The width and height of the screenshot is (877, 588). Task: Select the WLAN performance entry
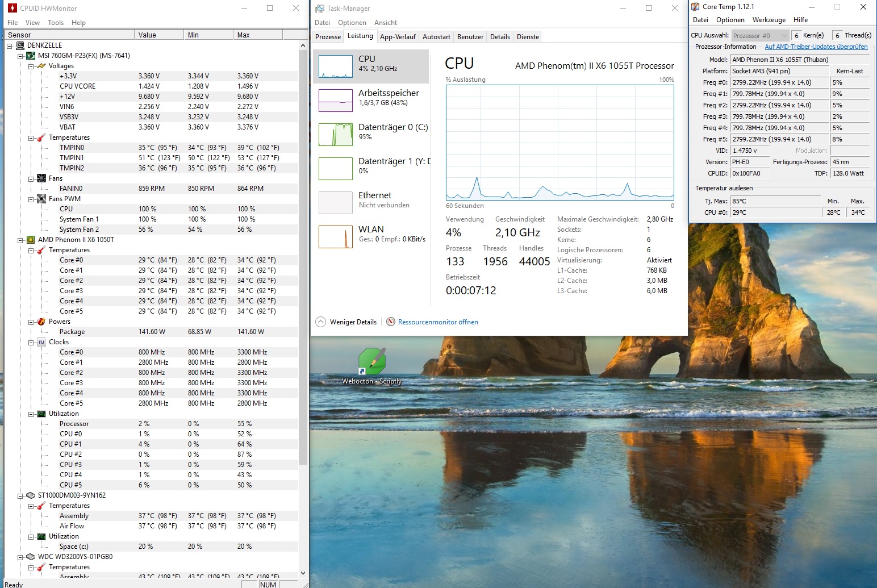[371, 237]
